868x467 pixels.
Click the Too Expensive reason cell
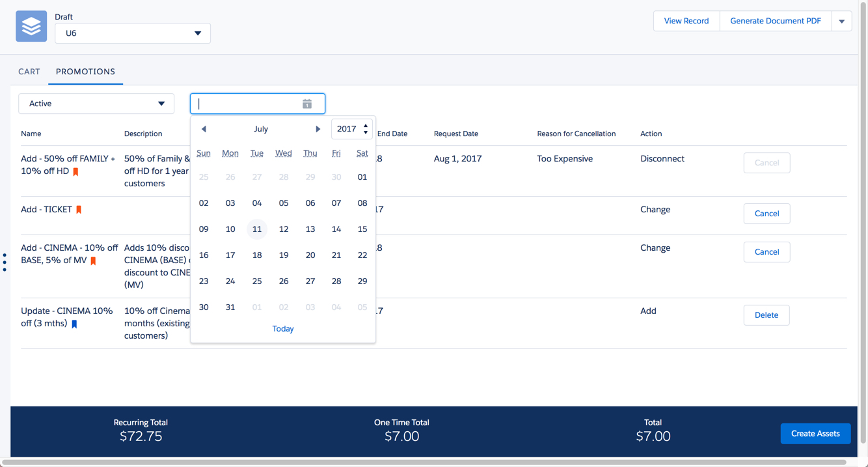click(565, 159)
